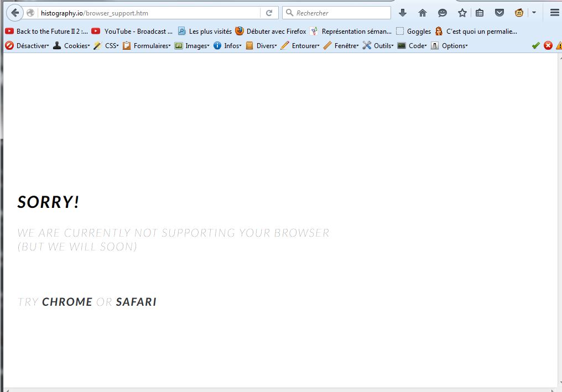Open Débuter avec Firefox bookmark

(270, 32)
